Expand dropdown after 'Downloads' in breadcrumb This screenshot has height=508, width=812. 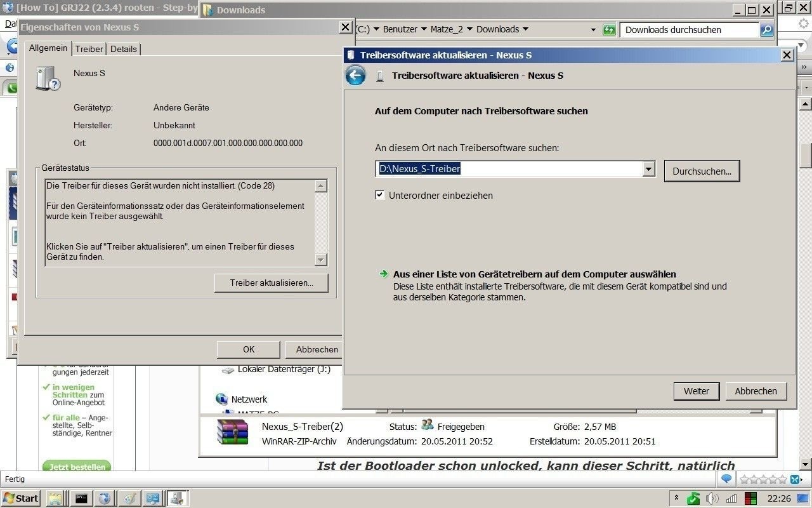[525, 29]
